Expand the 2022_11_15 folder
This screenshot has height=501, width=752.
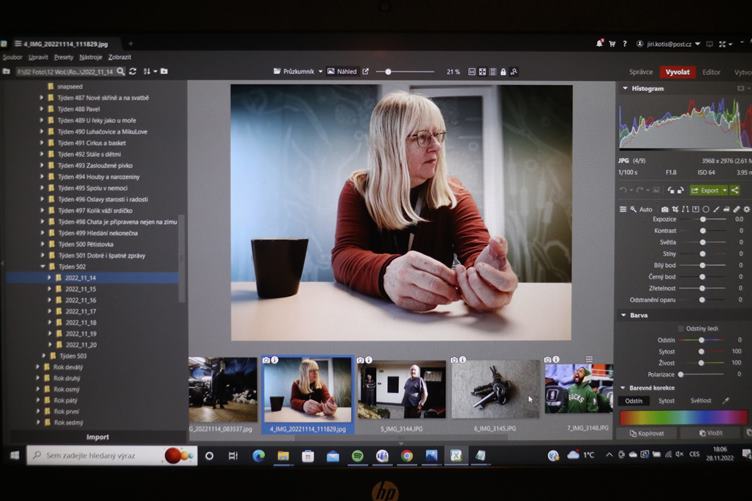pyautogui.click(x=49, y=289)
